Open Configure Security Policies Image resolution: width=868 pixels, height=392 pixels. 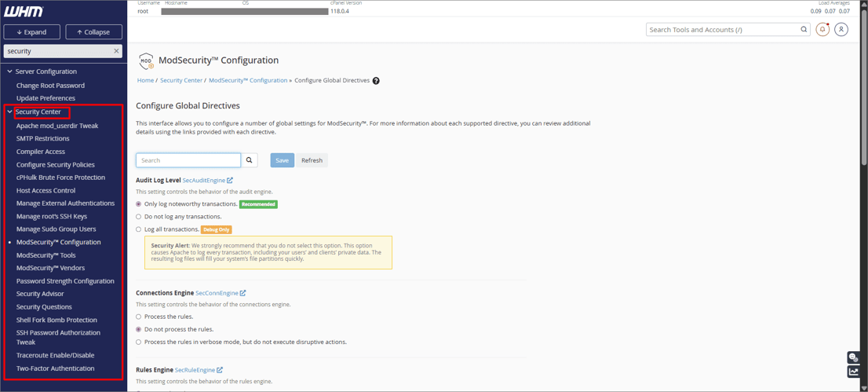56,165
